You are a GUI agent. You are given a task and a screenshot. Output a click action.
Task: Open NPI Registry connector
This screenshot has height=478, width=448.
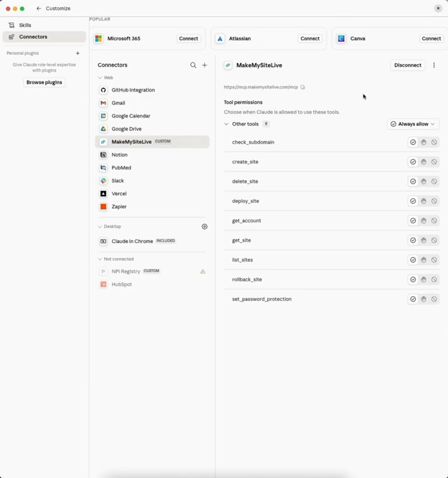(x=152, y=271)
